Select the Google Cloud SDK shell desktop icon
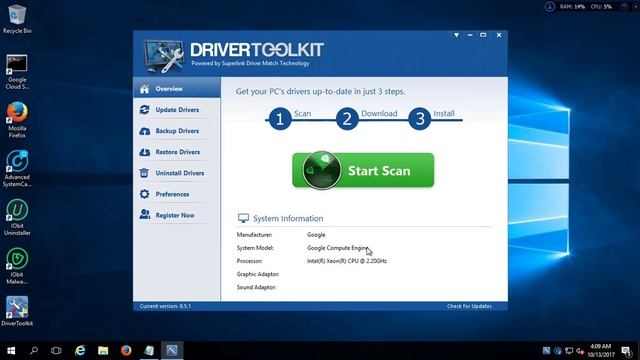 (17, 72)
